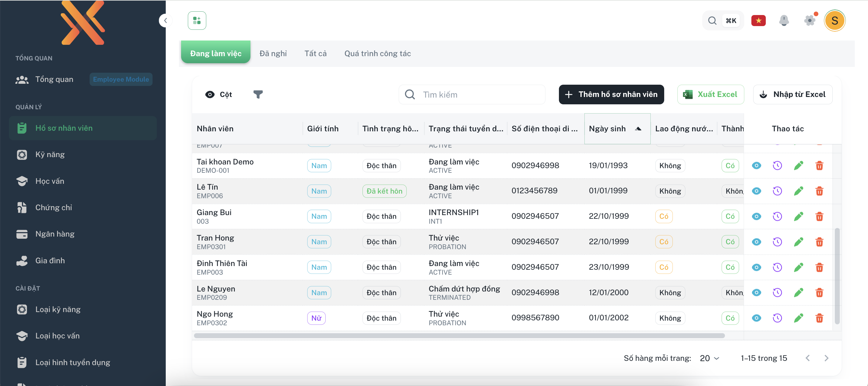View Tai khoan Demo details eye icon
The image size is (868, 386).
(x=756, y=165)
